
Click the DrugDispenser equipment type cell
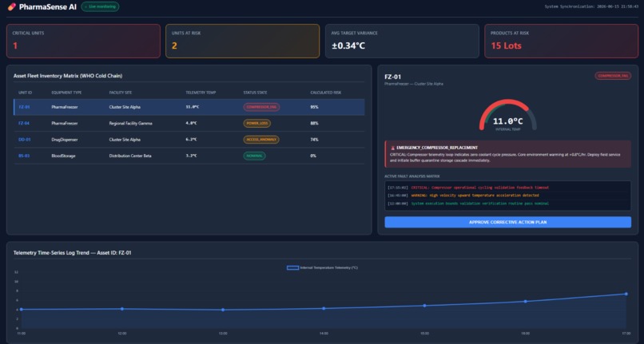(65, 140)
